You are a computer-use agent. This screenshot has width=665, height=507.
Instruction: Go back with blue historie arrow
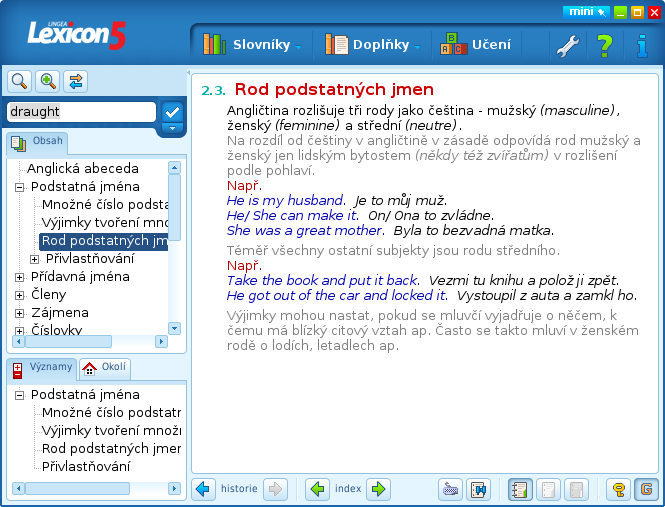click(205, 489)
